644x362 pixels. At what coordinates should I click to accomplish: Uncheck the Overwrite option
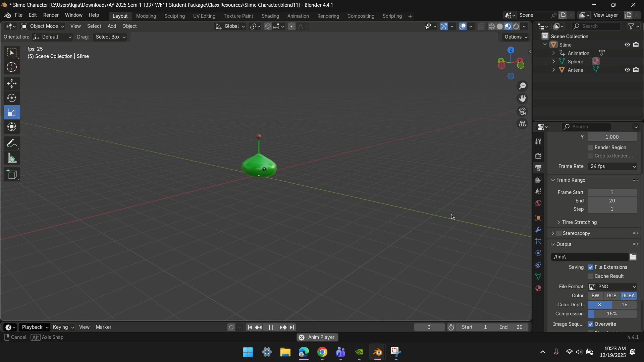point(591,324)
